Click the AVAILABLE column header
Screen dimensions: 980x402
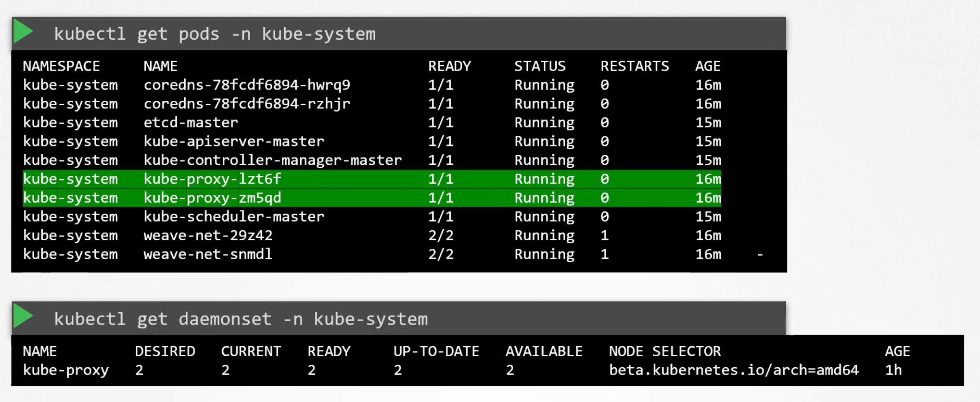click(x=544, y=351)
